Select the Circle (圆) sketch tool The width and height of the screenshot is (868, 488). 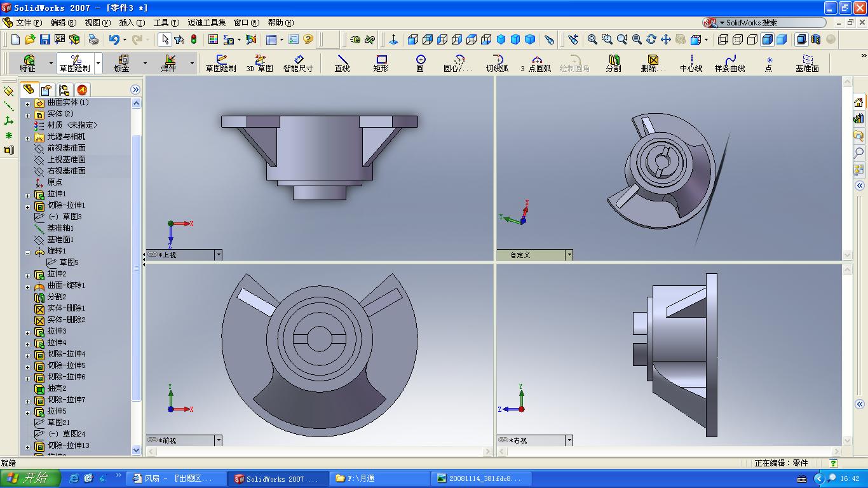pyautogui.click(x=420, y=63)
